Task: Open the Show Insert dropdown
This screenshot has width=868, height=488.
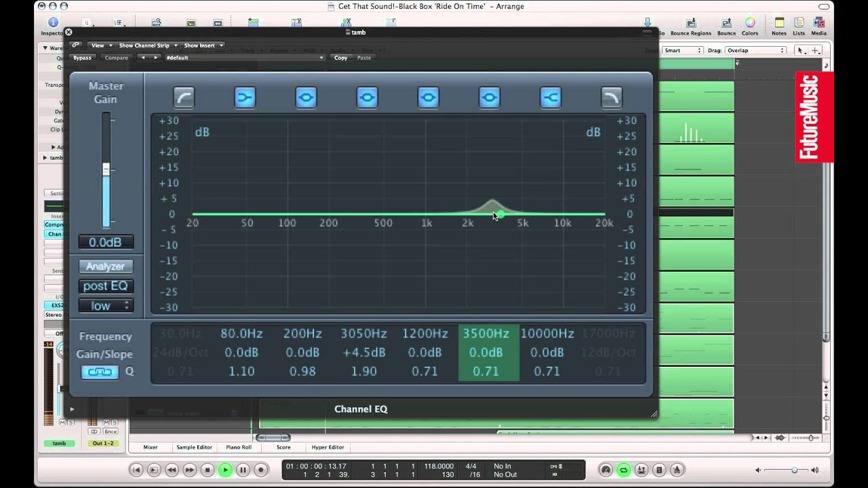Action: [203, 45]
